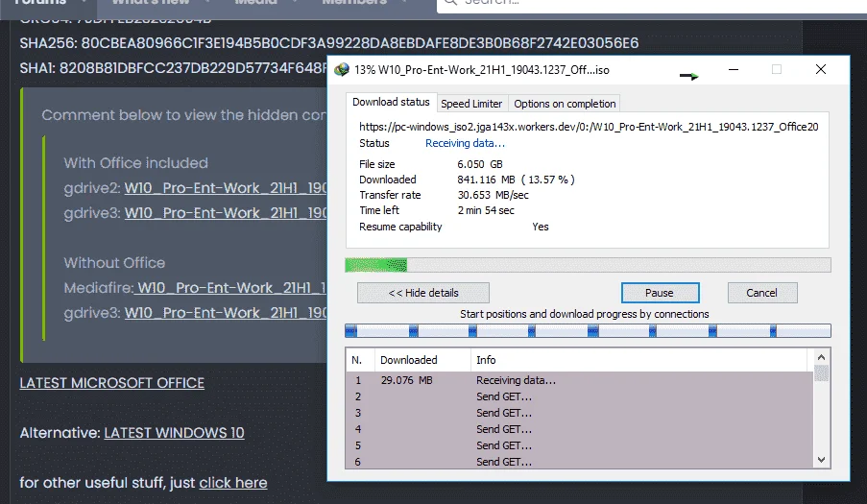867x504 pixels.
Task: Click the 2 min 54 sec time left
Action: [486, 210]
